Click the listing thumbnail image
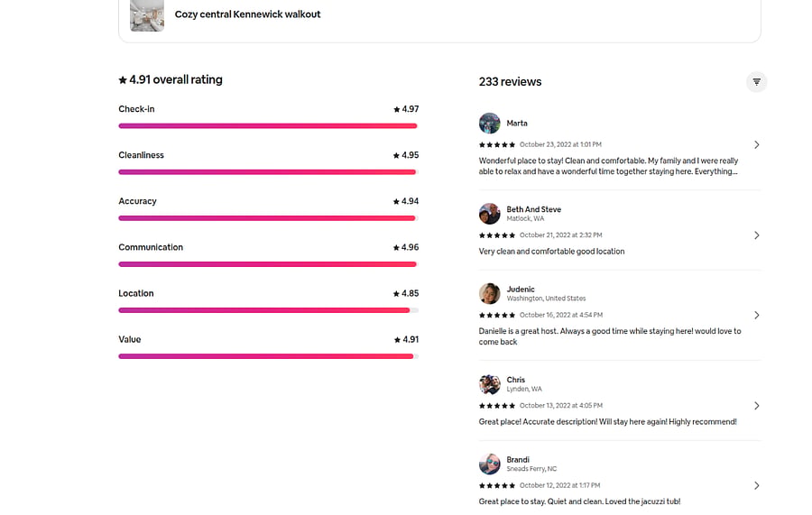The height and width of the screenshot is (515, 812). [x=147, y=15]
